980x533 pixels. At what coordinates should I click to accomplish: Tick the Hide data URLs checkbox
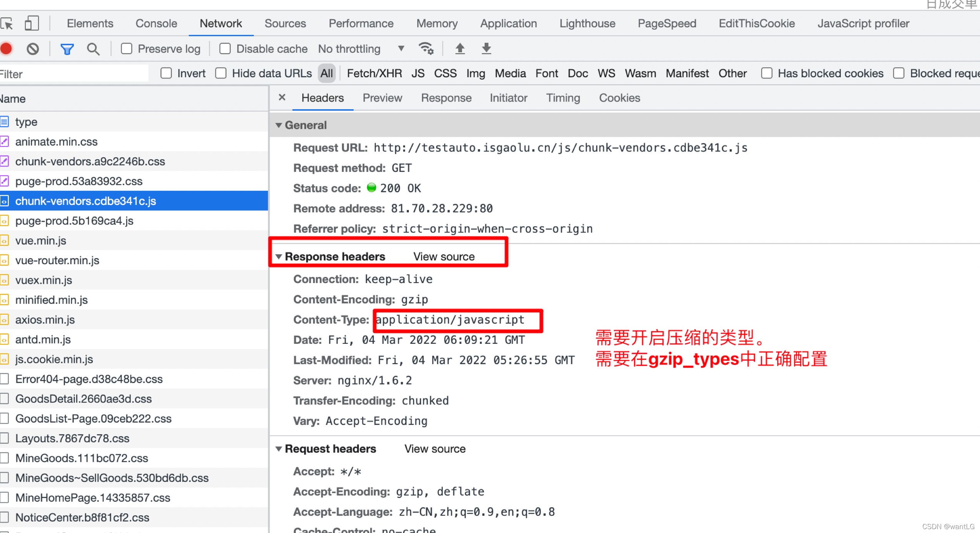pos(221,73)
